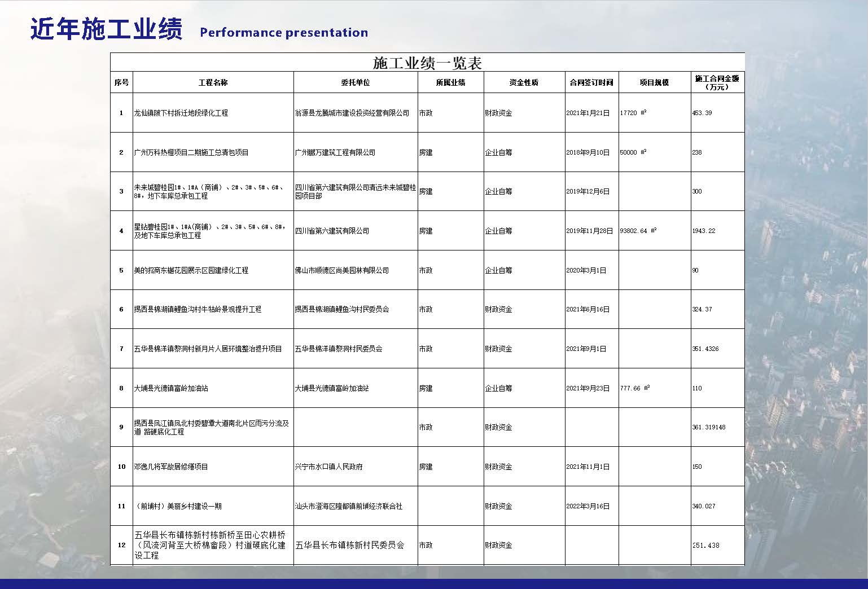Click the 序号 column header

point(121,82)
